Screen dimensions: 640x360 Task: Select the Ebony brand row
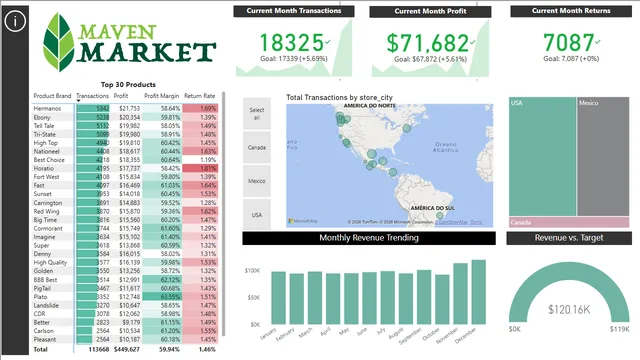125,117
